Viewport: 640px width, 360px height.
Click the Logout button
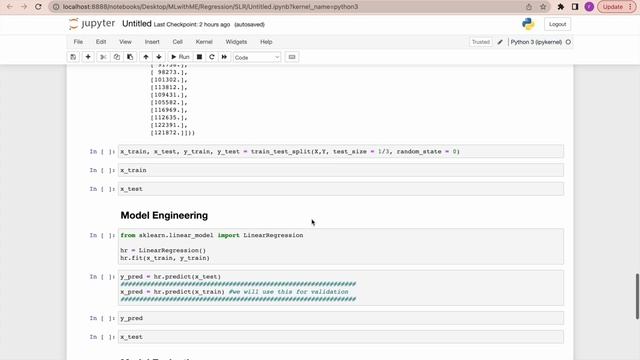click(557, 24)
